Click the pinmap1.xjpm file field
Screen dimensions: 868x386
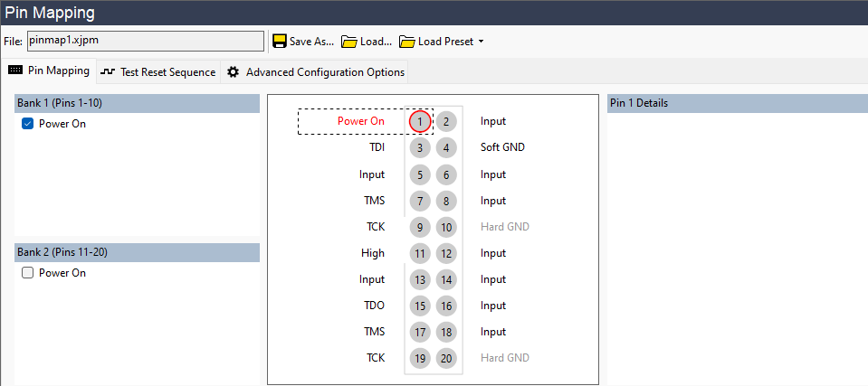coord(144,41)
